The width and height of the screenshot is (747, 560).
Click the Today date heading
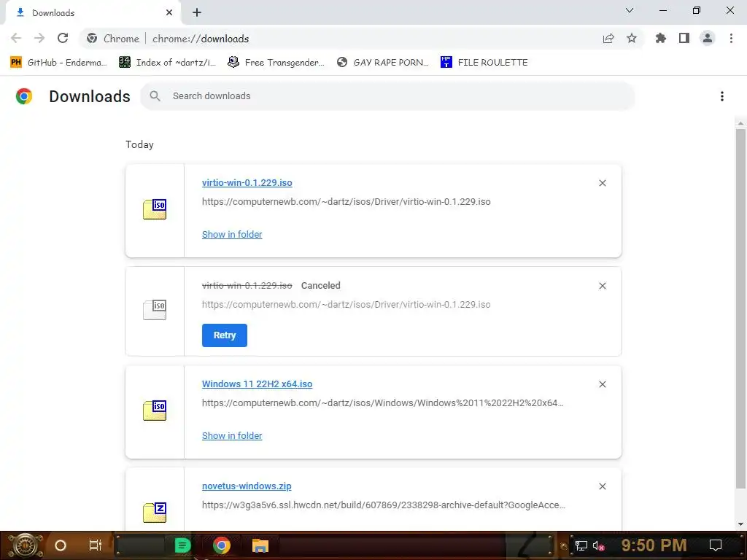[x=139, y=145]
